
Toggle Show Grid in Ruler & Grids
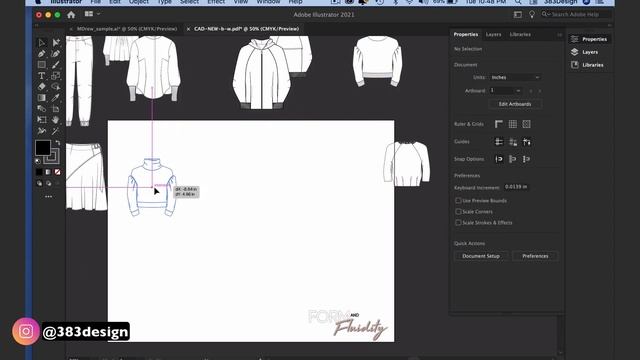pos(513,124)
